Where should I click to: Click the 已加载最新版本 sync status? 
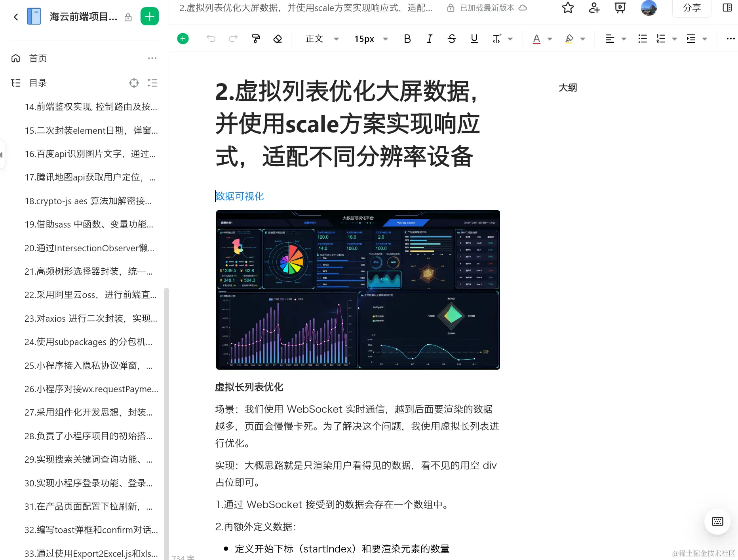point(487,8)
